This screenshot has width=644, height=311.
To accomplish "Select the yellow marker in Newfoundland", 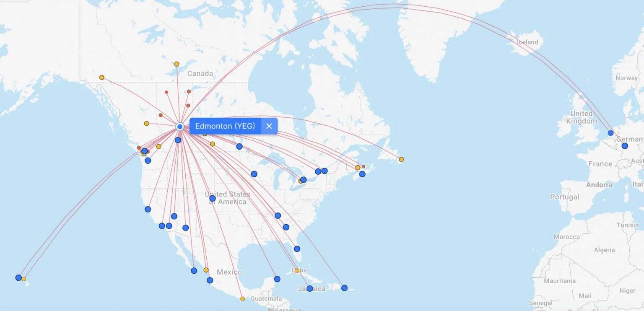I will [401, 159].
